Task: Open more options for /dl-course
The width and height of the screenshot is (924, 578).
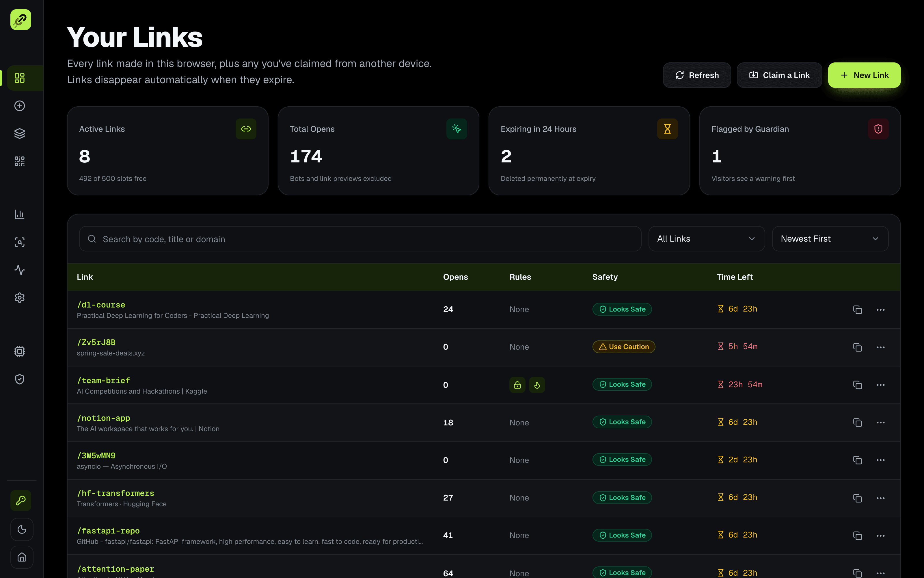Action: (x=880, y=310)
